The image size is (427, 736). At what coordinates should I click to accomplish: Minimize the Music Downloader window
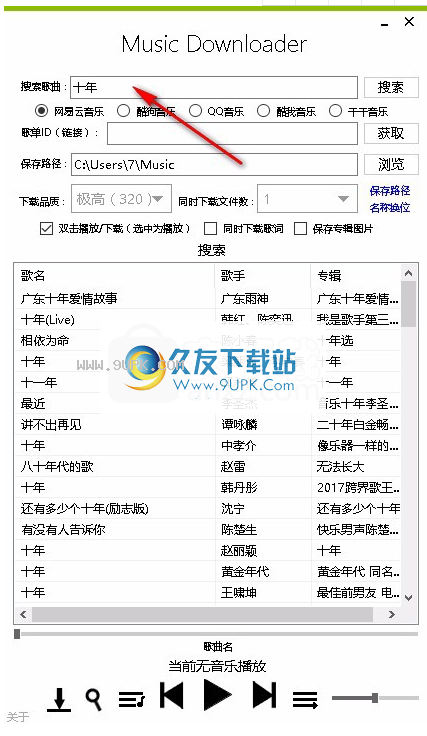[x=385, y=23]
